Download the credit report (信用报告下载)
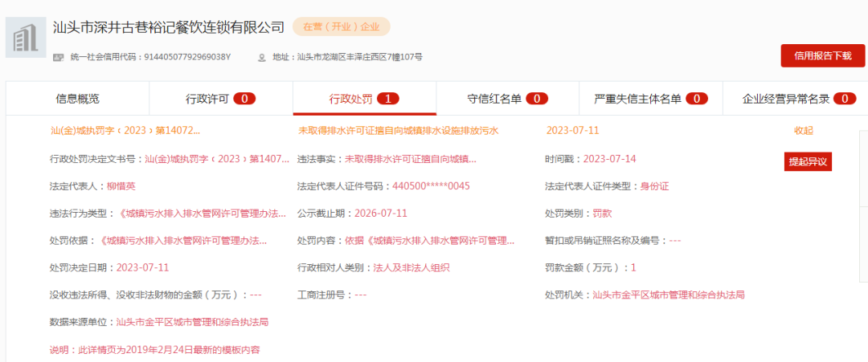 823,56
